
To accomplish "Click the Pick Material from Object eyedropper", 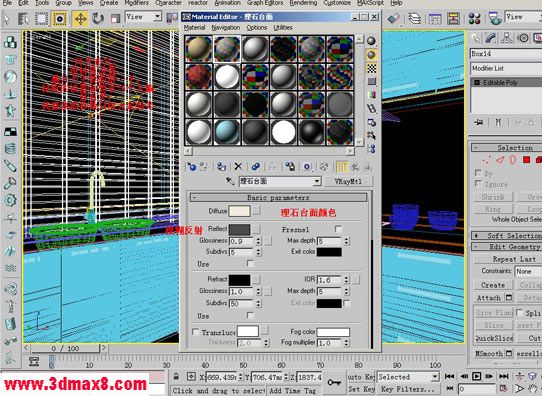I will (230, 181).
